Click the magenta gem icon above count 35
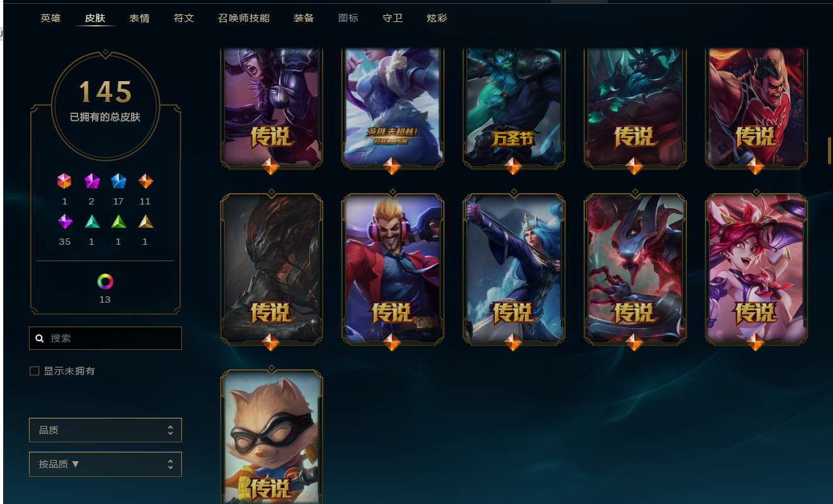833x504 pixels. pyautogui.click(x=65, y=221)
